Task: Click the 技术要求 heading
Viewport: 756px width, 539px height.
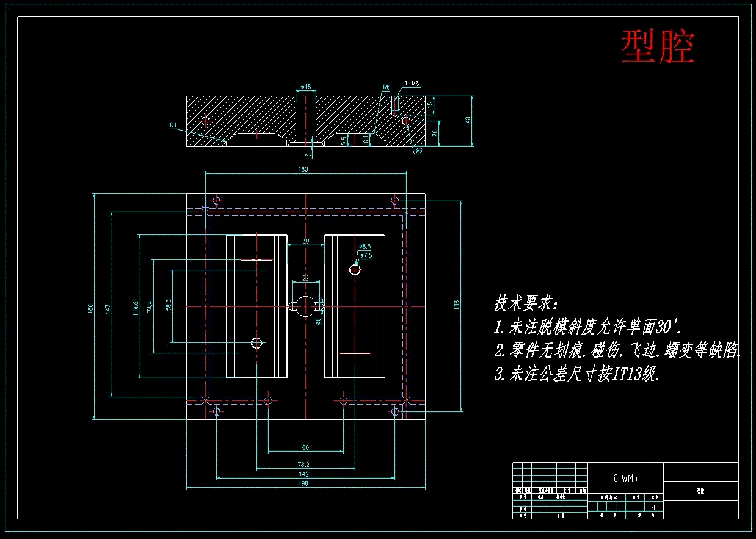Action: [526, 303]
